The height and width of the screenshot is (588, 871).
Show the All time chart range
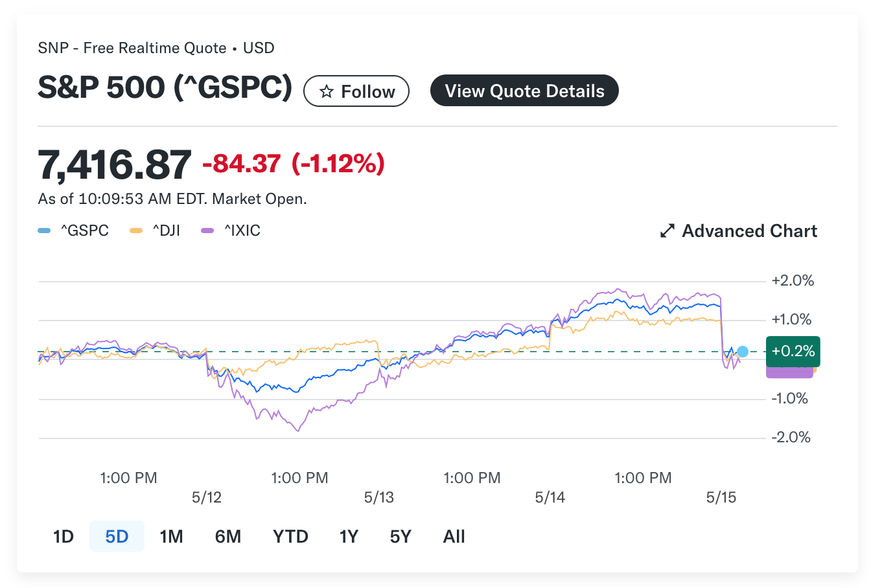(454, 536)
